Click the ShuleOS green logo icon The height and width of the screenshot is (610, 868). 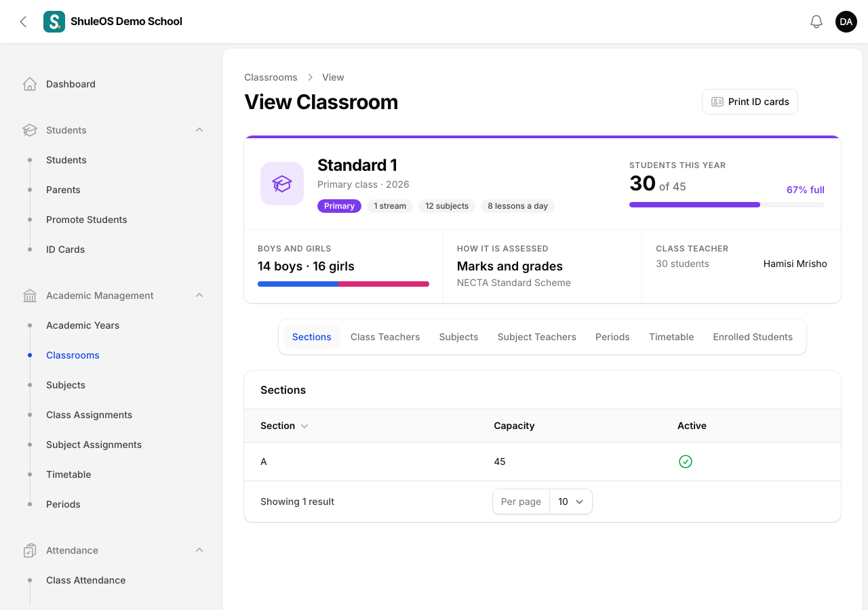pyautogui.click(x=54, y=22)
